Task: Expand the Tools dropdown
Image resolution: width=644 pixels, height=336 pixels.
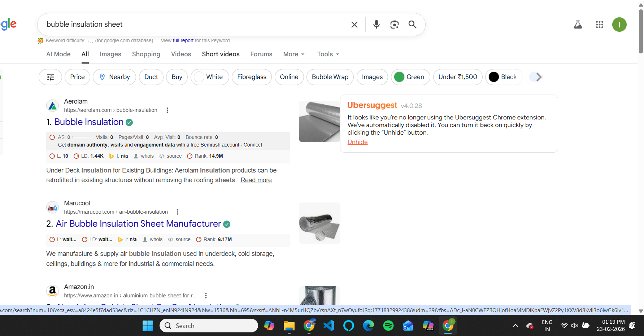Action: click(328, 54)
